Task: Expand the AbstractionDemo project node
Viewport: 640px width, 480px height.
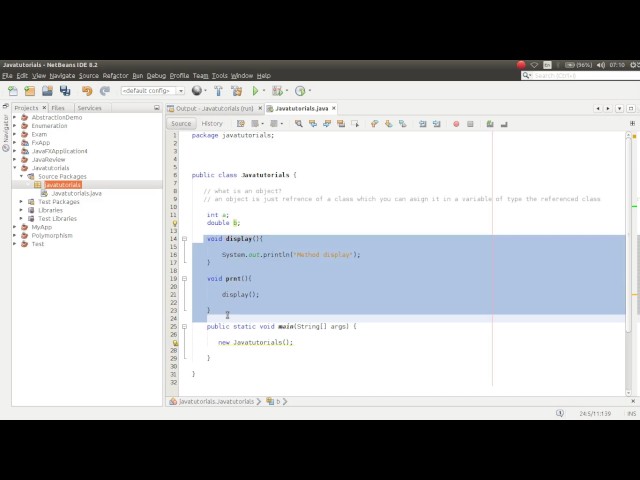Action: [x=15, y=117]
